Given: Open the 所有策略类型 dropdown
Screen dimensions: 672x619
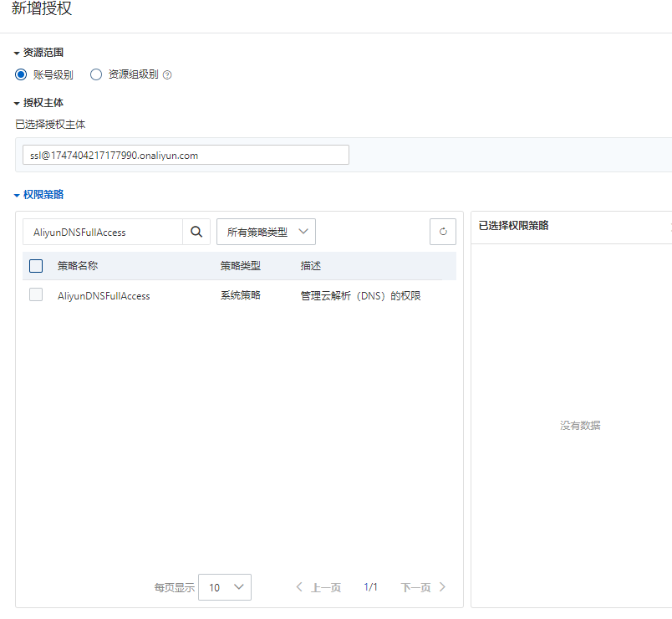Looking at the screenshot, I should pos(266,232).
